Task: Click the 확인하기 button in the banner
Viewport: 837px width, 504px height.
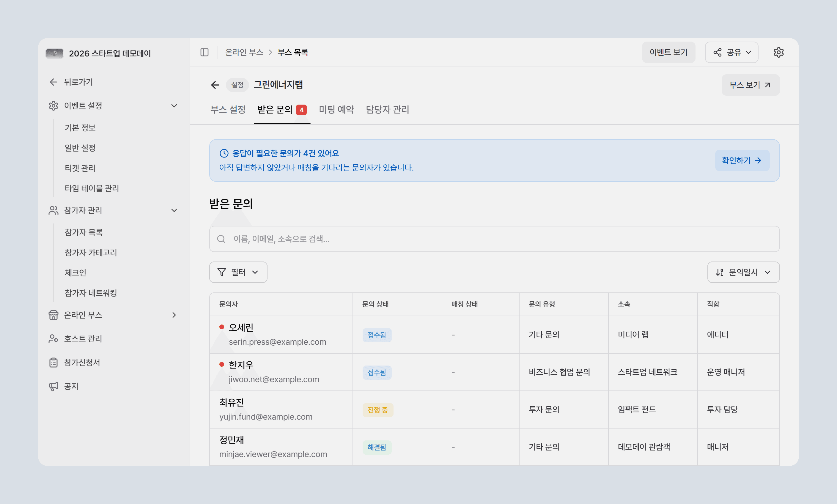Action: point(742,160)
